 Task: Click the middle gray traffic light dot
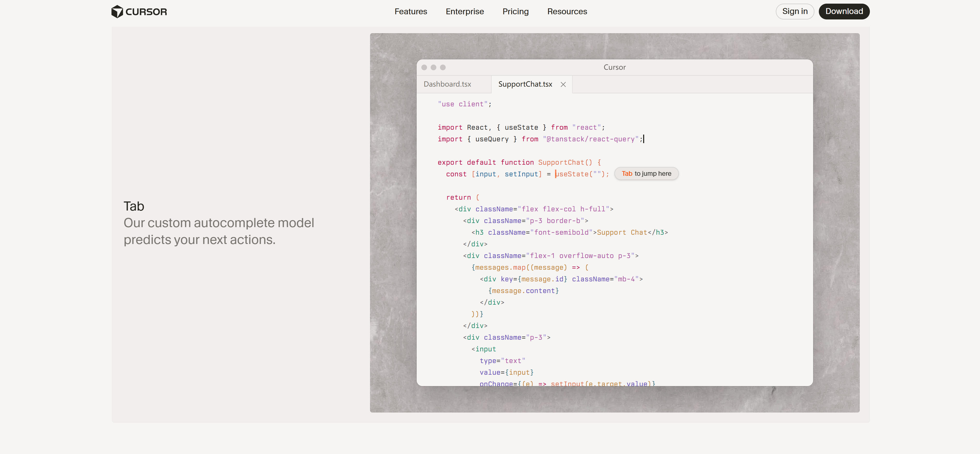pos(433,67)
